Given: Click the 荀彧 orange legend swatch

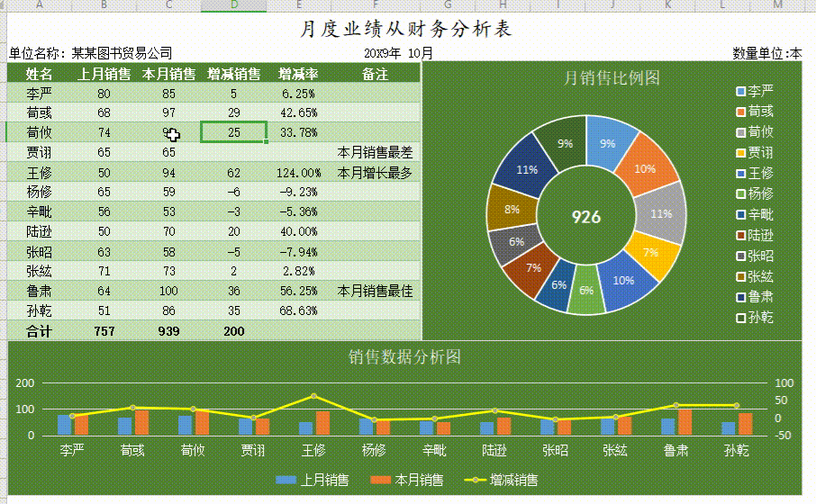Looking at the screenshot, I should coord(741,112).
